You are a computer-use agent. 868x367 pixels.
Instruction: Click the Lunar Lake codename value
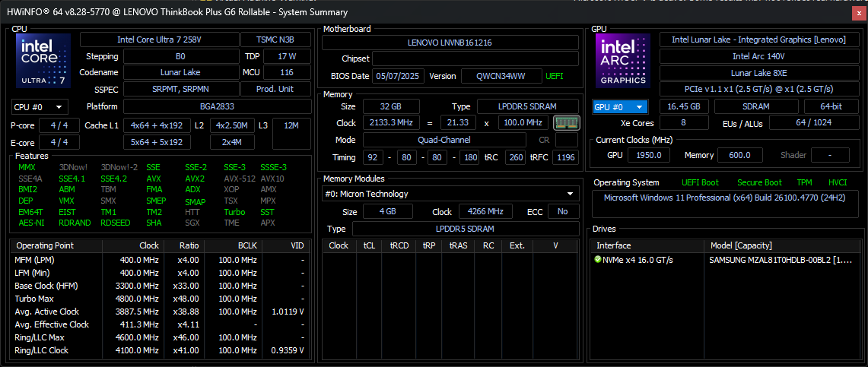pyautogui.click(x=180, y=72)
